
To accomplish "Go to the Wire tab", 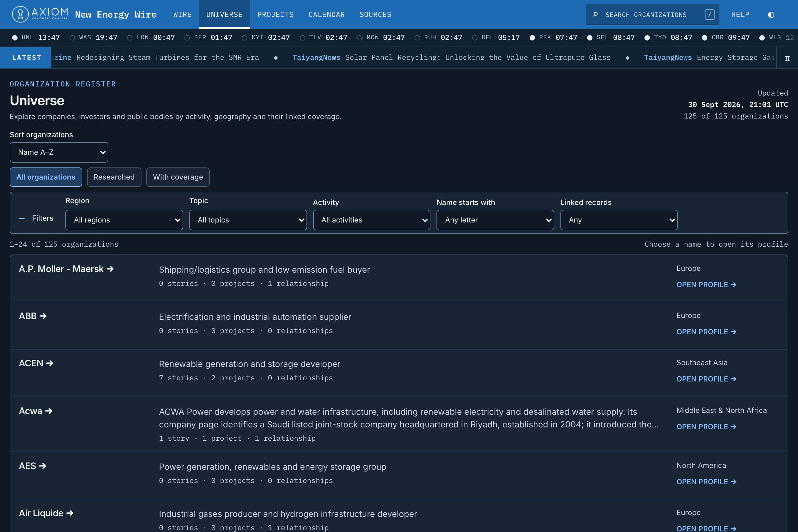I will click(183, 15).
